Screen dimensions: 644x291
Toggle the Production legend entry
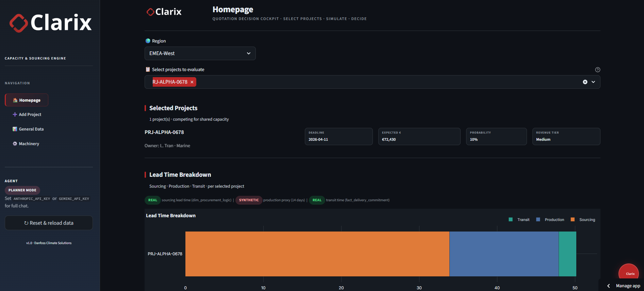tap(550, 220)
